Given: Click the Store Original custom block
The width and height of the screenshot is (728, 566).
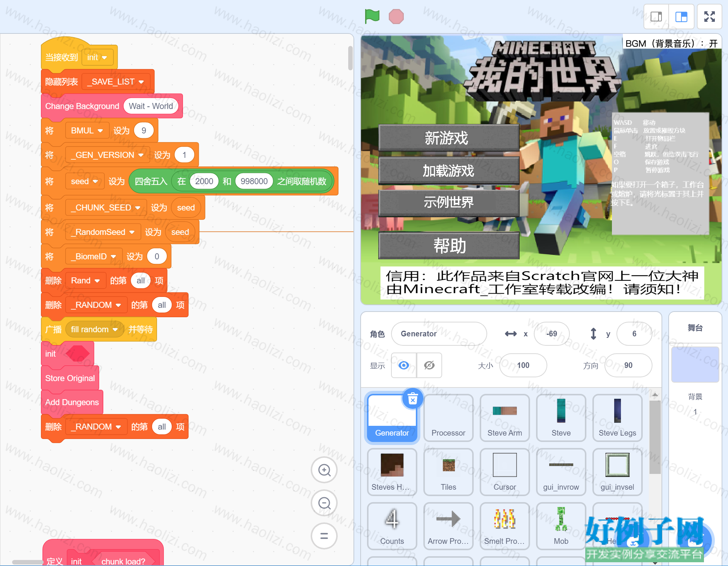Looking at the screenshot, I should 70,378.
